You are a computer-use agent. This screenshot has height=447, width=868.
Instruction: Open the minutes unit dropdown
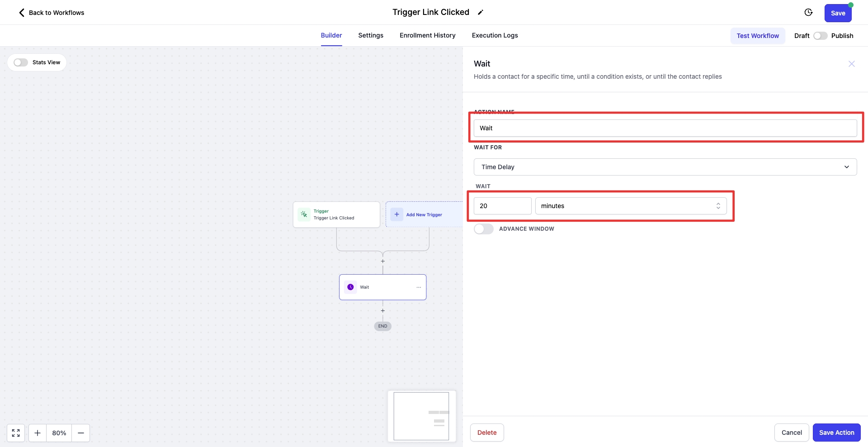point(631,206)
